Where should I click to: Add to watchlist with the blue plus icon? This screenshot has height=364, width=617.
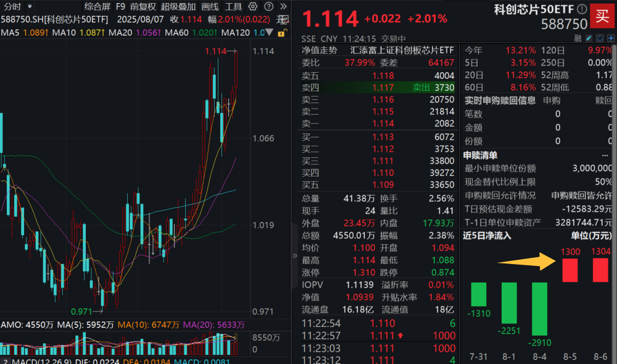pyautogui.click(x=611, y=38)
